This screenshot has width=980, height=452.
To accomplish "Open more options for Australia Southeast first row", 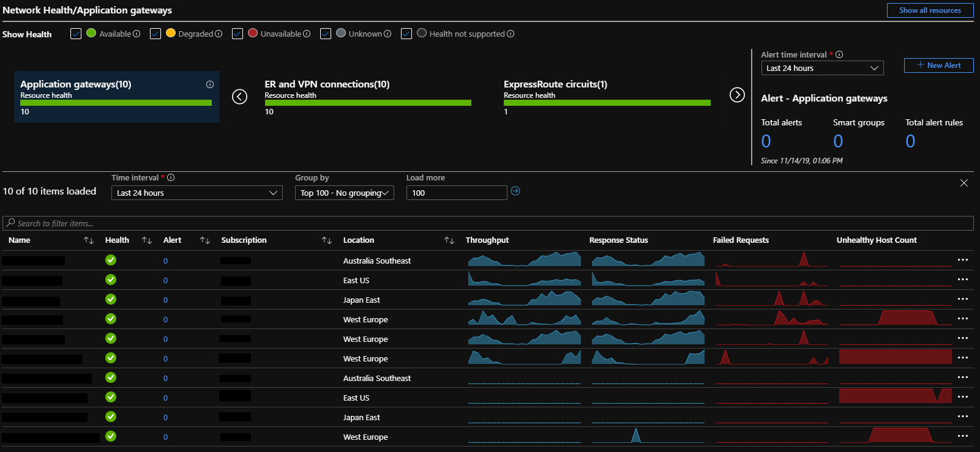I will pos(963,260).
